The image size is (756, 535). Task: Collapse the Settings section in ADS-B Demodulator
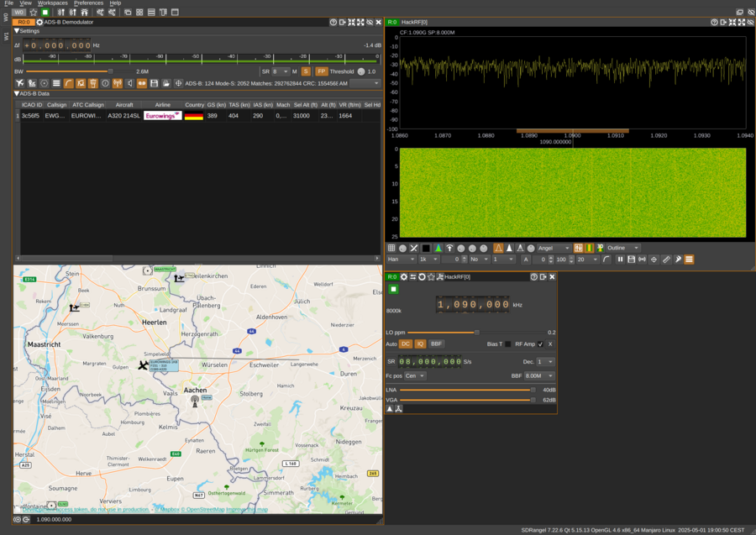17,31
